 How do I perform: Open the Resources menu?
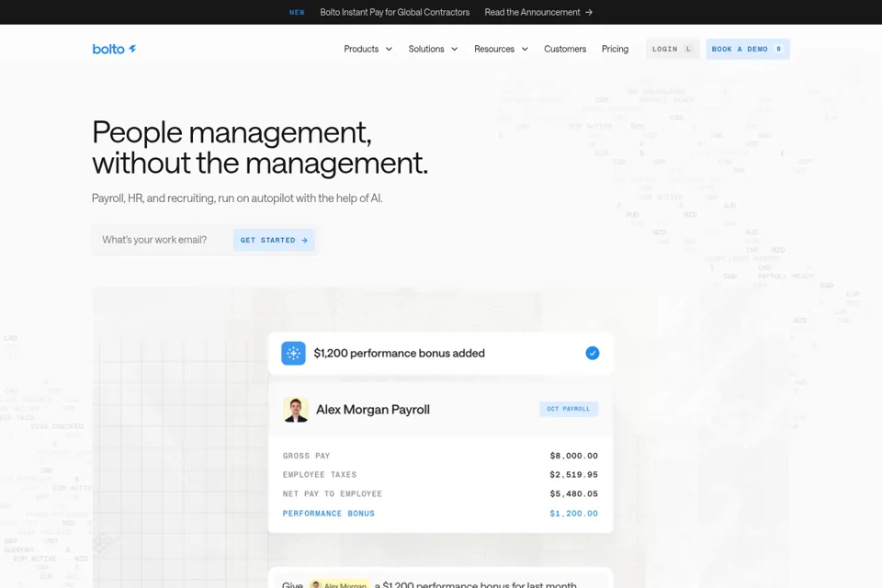pyautogui.click(x=502, y=49)
